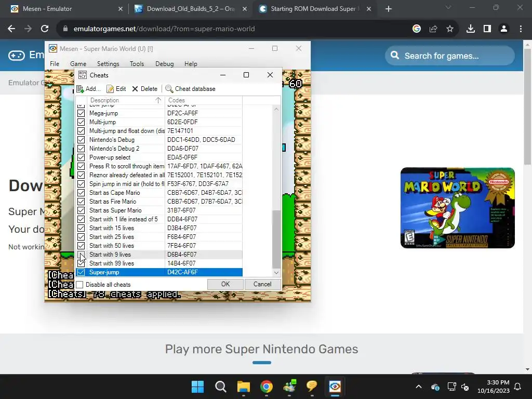Open File Explorer from taskbar
This screenshot has height=399, width=532.
pyautogui.click(x=244, y=387)
